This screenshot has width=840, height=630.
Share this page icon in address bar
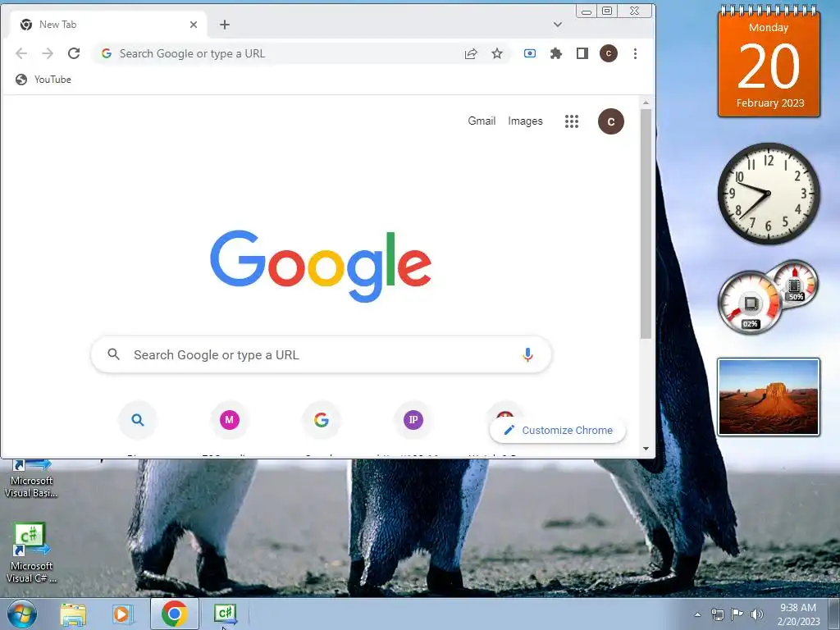pos(471,53)
